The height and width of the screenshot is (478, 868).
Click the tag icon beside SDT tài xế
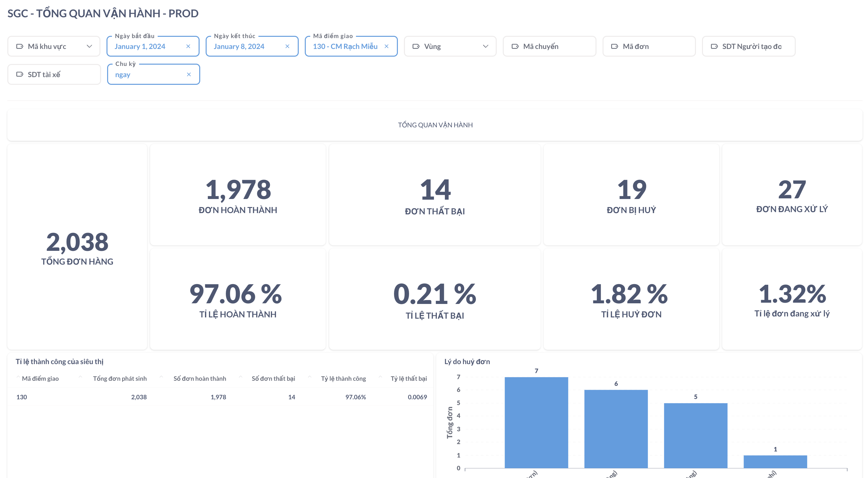[20, 74]
